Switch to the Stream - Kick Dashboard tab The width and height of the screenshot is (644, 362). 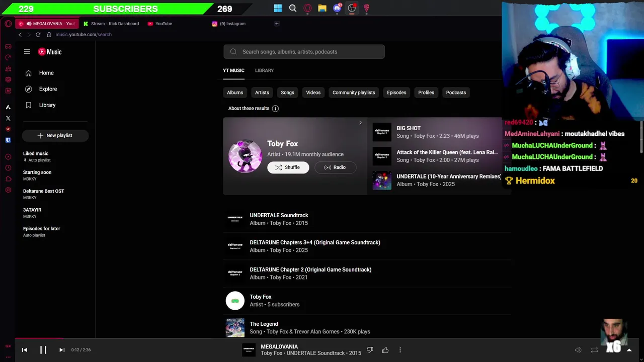(111, 24)
